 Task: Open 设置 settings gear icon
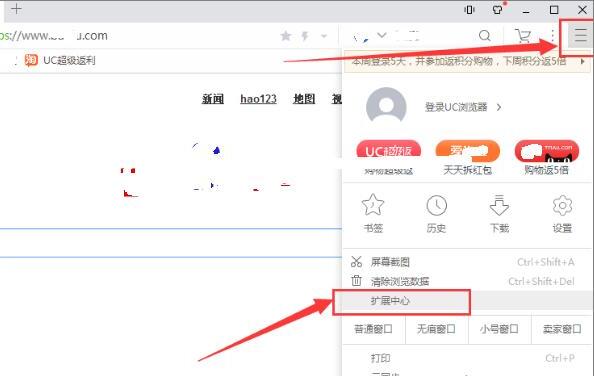(562, 205)
